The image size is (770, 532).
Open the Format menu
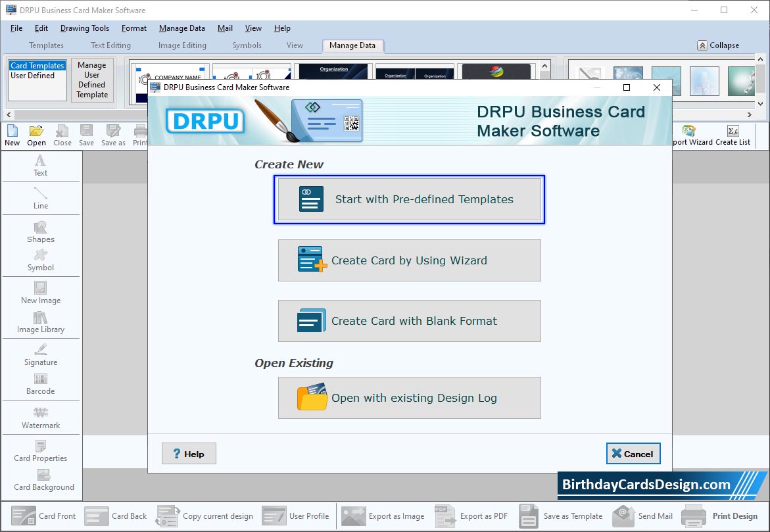click(x=134, y=28)
